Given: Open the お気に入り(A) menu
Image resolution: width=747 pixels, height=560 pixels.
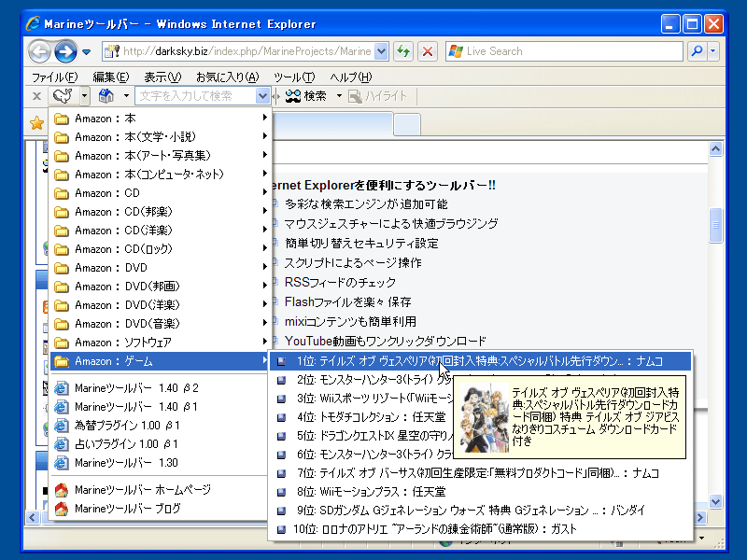Looking at the screenshot, I should click(227, 77).
